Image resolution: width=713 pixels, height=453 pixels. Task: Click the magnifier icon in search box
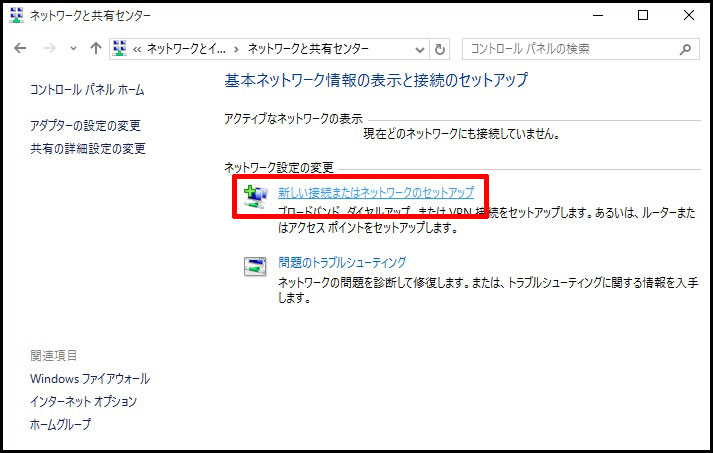pos(685,48)
